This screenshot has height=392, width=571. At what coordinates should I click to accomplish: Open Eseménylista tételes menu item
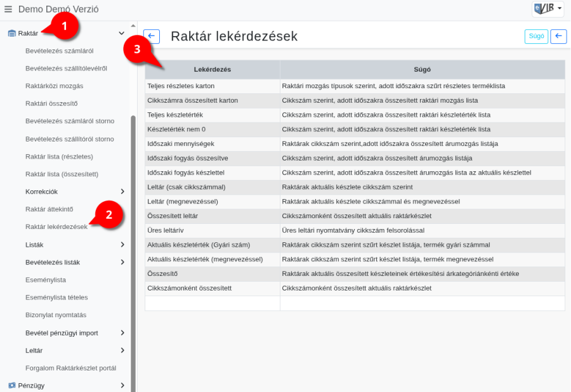coord(56,297)
